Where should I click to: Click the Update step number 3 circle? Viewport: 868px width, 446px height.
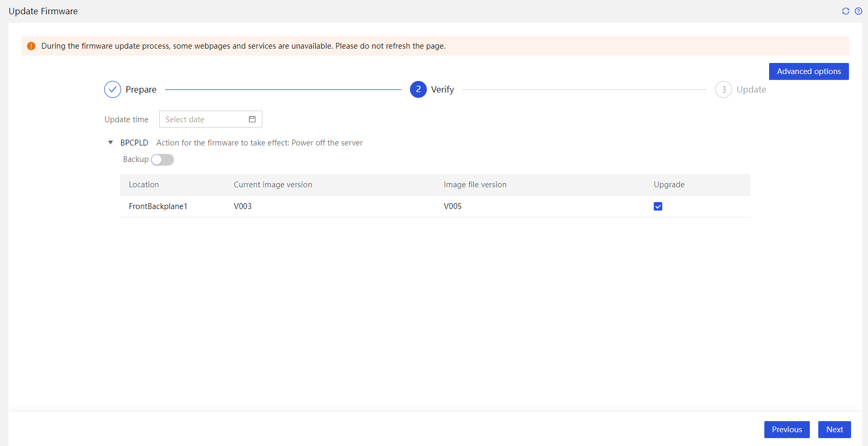pos(724,89)
